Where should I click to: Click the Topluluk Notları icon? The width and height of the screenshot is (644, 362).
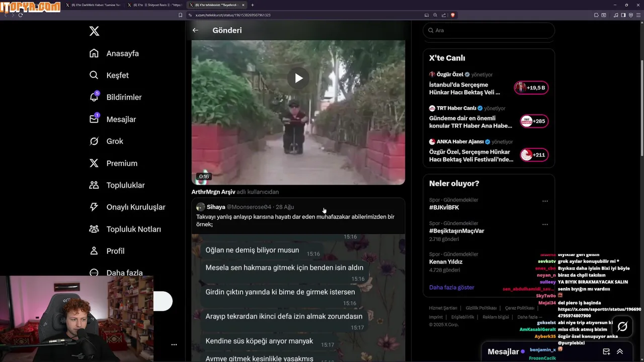(94, 229)
